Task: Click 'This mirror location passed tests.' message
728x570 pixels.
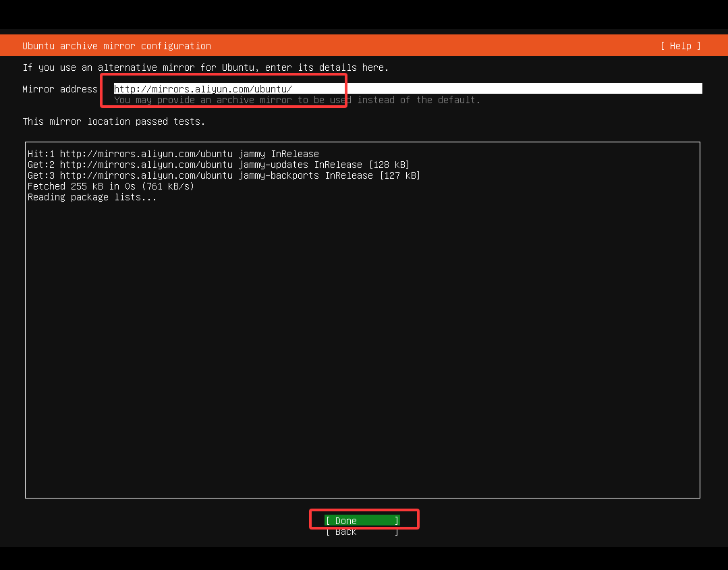Action: tap(115, 121)
